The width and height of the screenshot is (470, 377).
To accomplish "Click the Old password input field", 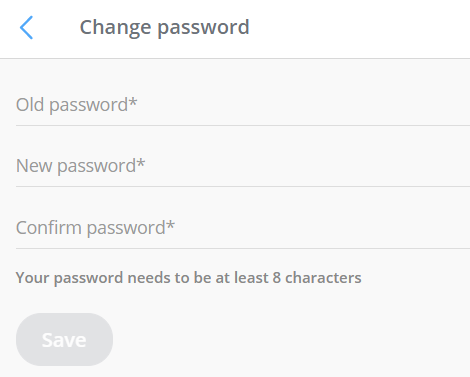I will pos(243,105).
